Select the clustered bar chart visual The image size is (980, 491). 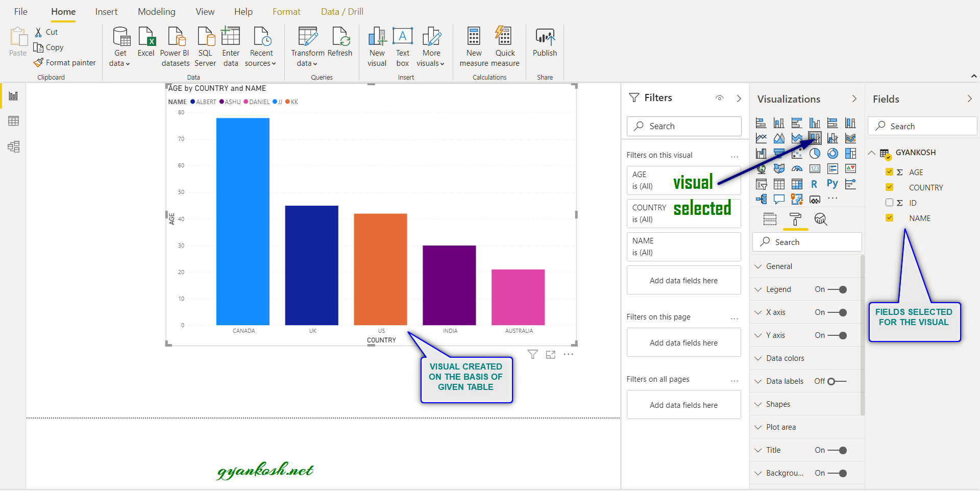(797, 123)
